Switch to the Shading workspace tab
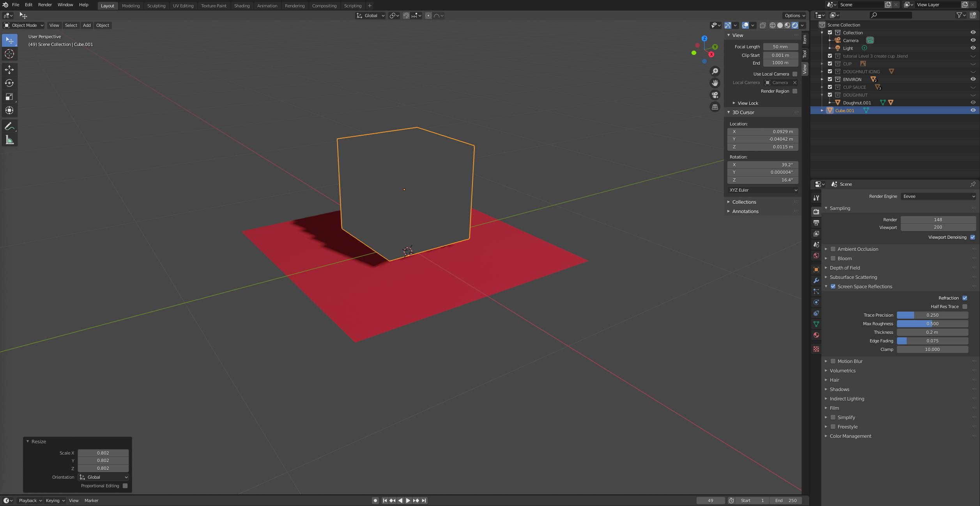 (242, 6)
